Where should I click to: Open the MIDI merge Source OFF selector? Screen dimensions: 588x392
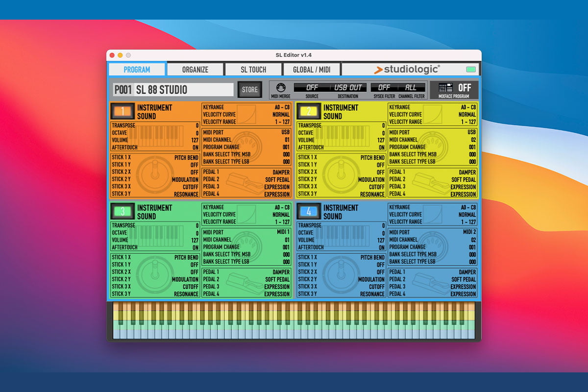point(312,87)
